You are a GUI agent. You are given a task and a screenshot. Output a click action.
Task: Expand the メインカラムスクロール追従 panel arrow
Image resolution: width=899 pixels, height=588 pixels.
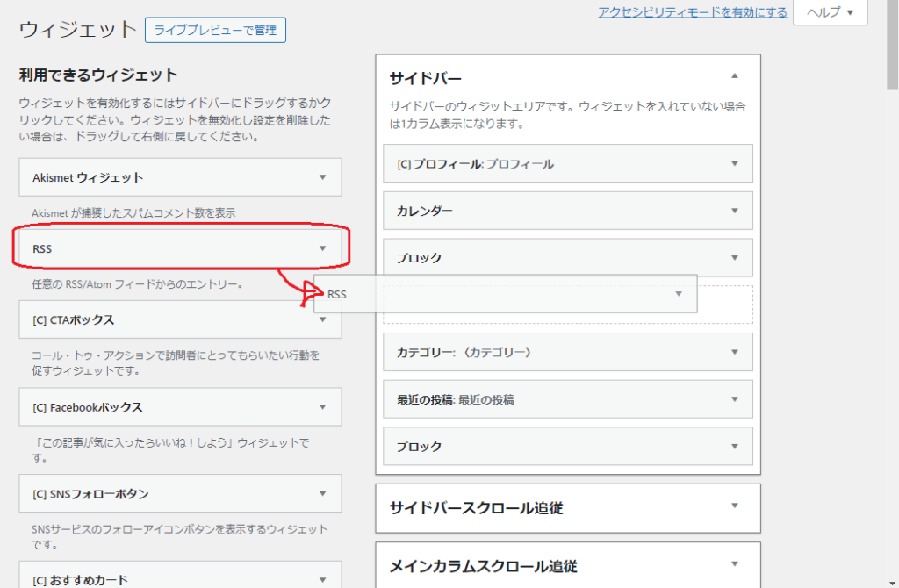(x=735, y=565)
